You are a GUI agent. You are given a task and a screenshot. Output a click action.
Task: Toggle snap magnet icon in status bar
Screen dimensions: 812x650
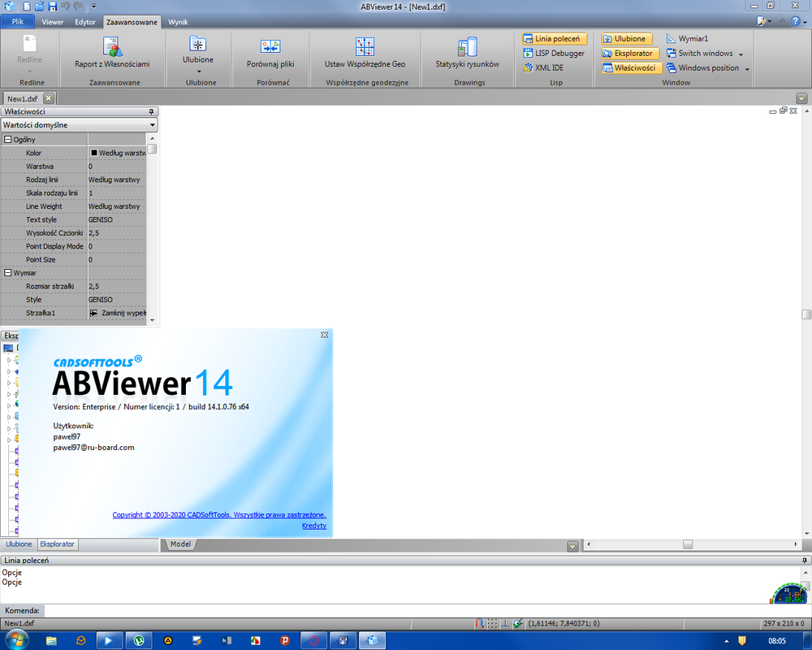[480, 623]
